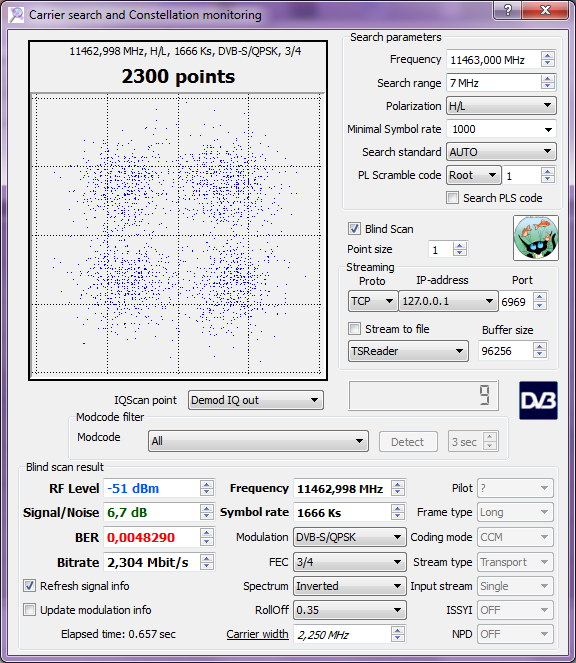Viewport: 576px width, 663px height.
Task: Click the LCD counter display showing 9
Action: [423, 395]
